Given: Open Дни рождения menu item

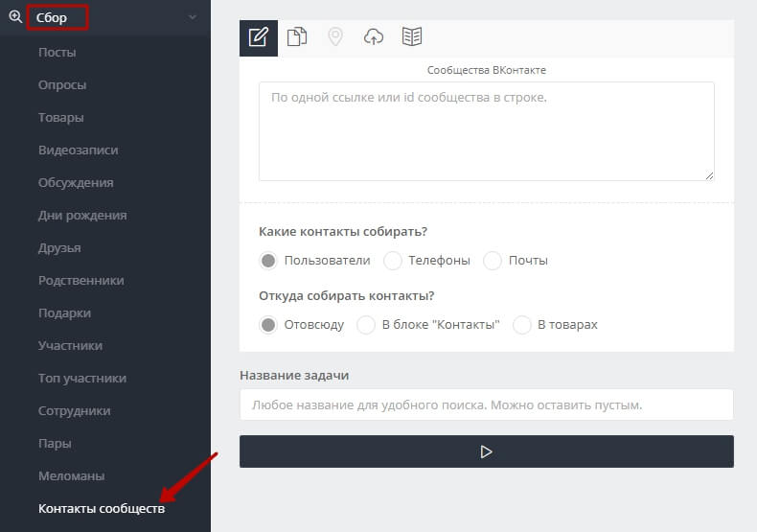Looking at the screenshot, I should 82,216.
